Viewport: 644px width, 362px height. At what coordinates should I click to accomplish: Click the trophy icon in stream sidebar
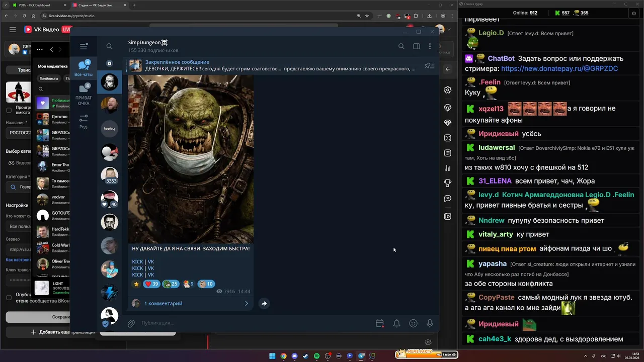click(x=447, y=184)
